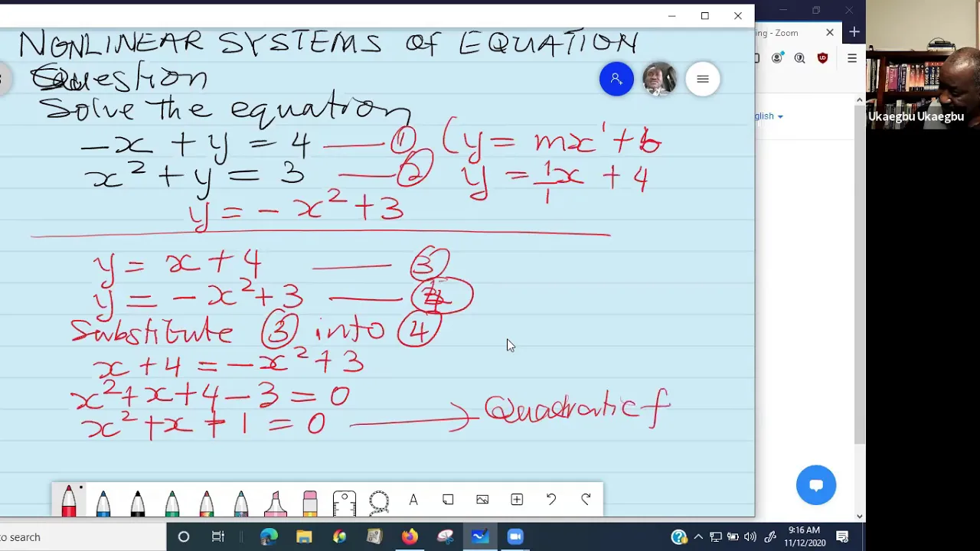Minimize the Whiteboard window
980x551 pixels.
671,15
